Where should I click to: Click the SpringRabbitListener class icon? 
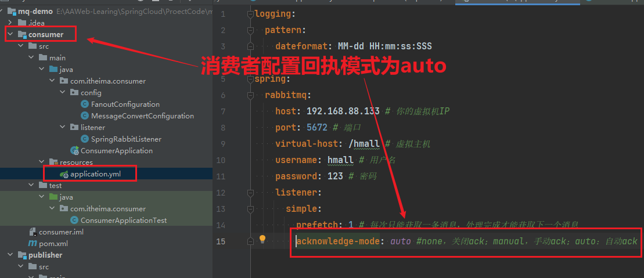(x=85, y=139)
